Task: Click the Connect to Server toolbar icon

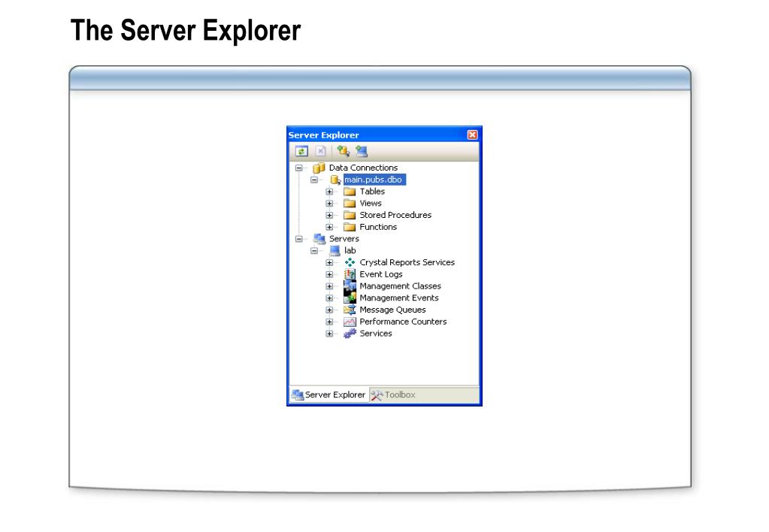Action: pos(362,152)
